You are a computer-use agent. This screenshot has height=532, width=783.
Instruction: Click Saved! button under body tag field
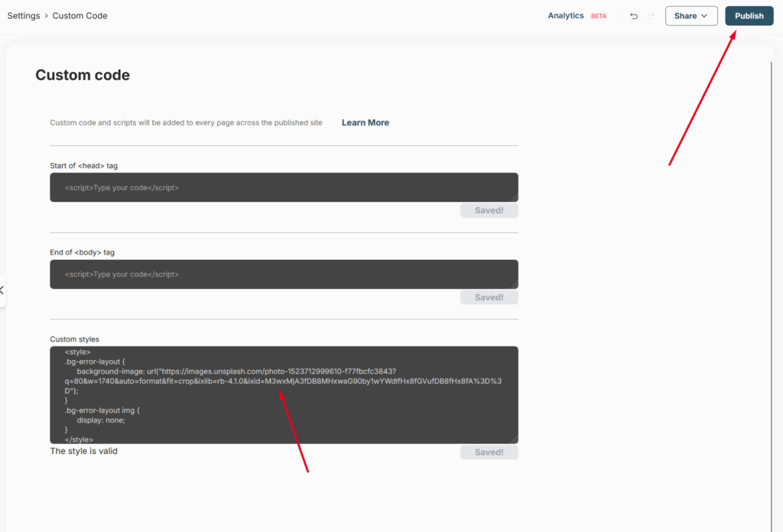pos(489,297)
